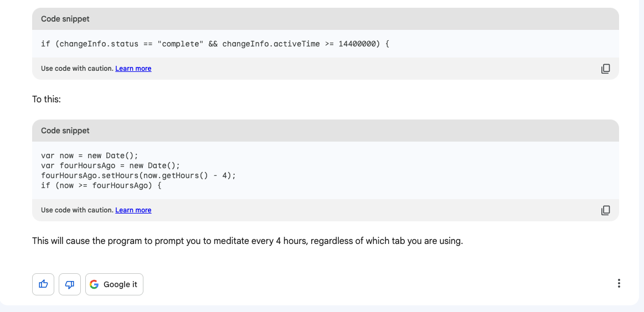Click the fourHoursAgo.setHours code line

(138, 176)
